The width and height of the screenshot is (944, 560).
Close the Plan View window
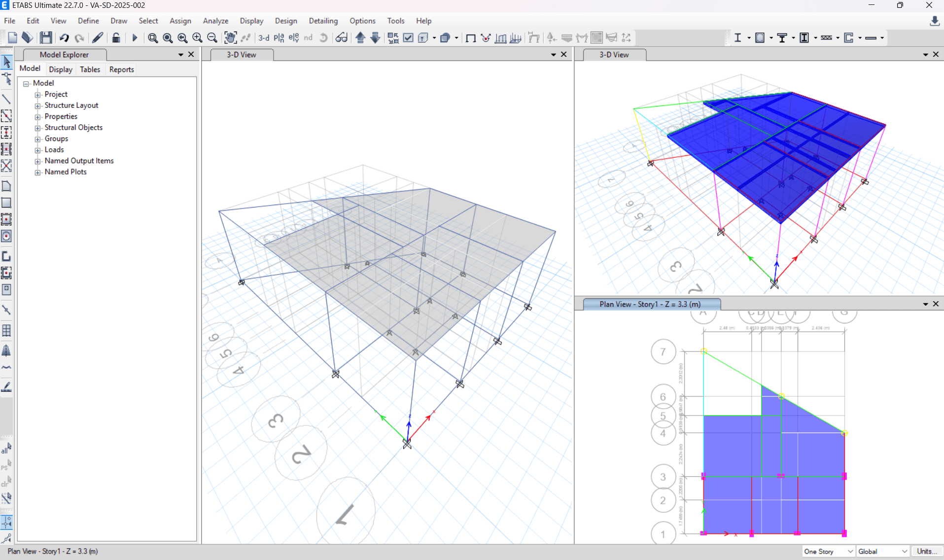coord(936,304)
